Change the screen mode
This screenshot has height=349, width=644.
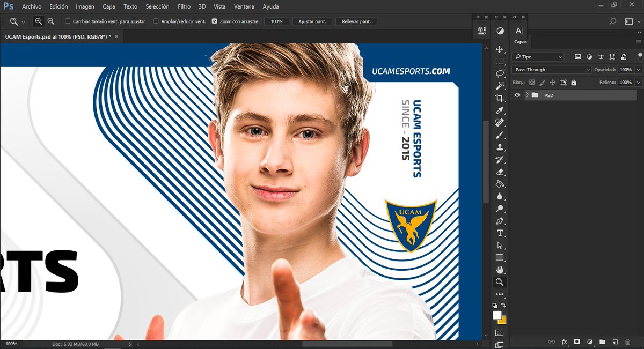click(x=500, y=345)
